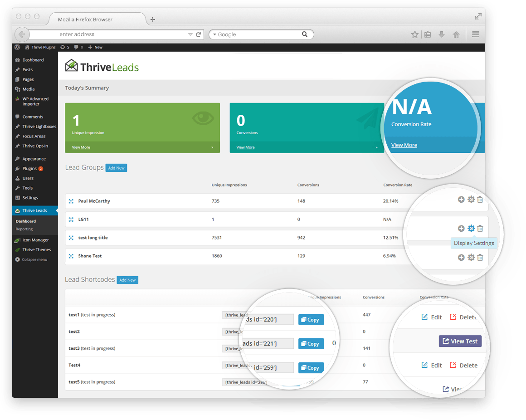The width and height of the screenshot is (526, 420).
Task: Click the fullscreen arrows at window corner
Action: click(x=478, y=16)
